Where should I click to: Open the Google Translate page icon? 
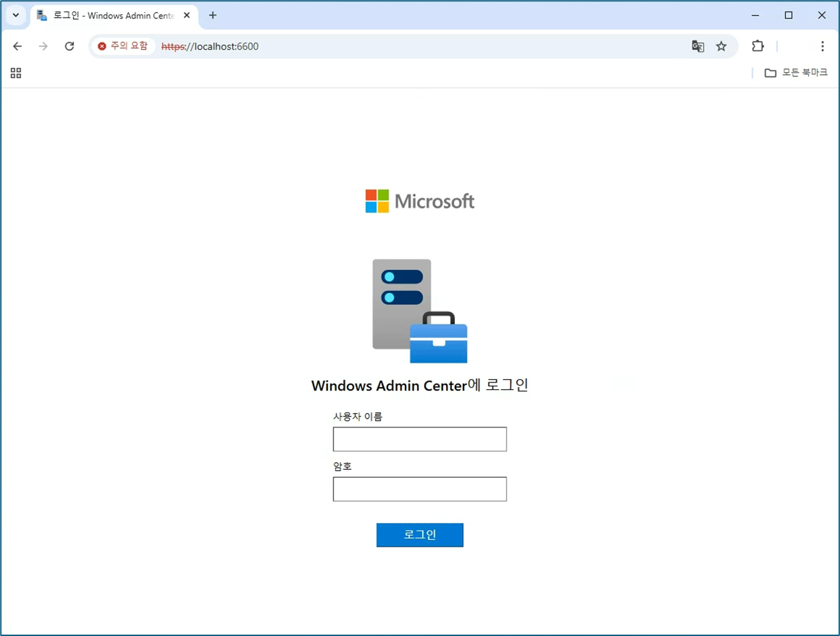coord(697,46)
